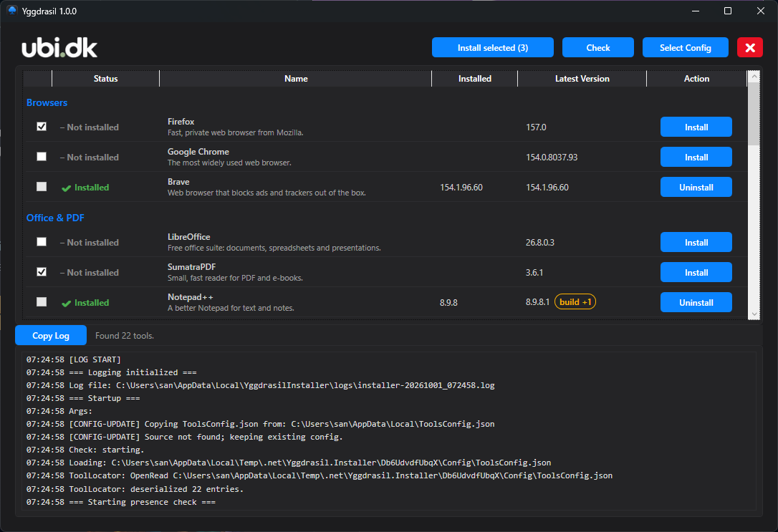Click the Browsers group heading
This screenshot has height=532, width=778.
click(x=47, y=102)
